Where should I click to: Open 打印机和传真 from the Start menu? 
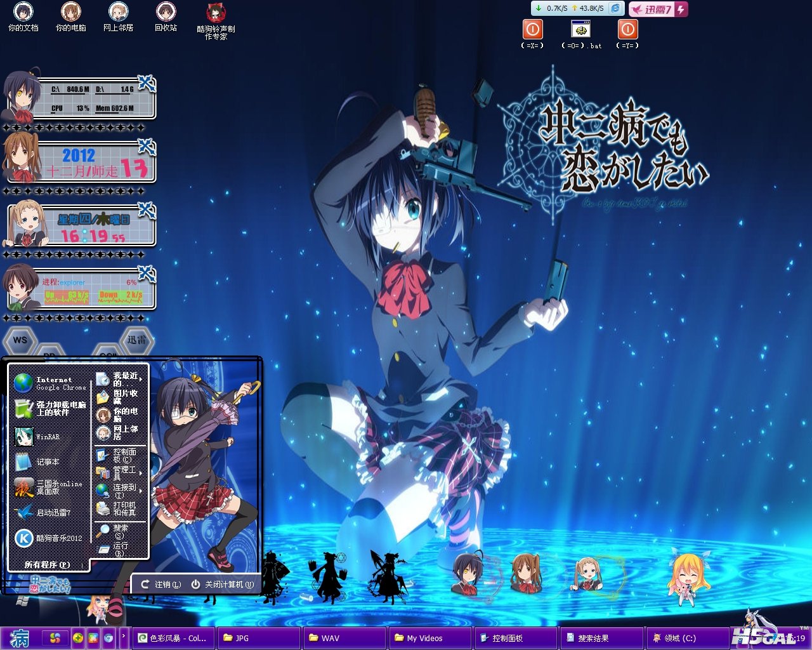[x=120, y=508]
